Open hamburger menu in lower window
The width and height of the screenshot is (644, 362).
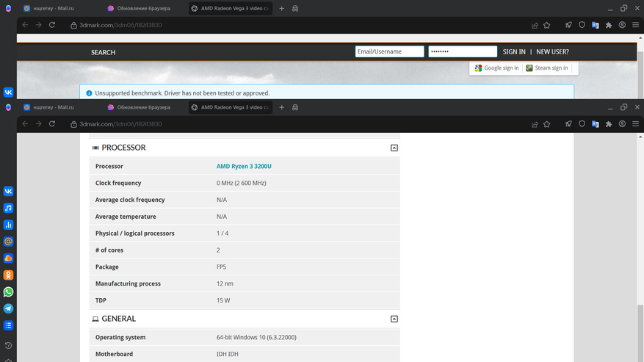point(635,123)
